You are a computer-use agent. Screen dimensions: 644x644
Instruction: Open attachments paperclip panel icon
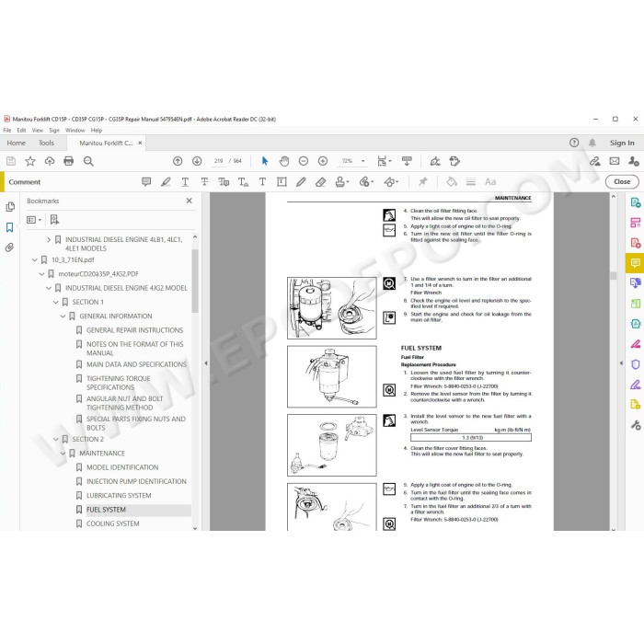point(10,247)
